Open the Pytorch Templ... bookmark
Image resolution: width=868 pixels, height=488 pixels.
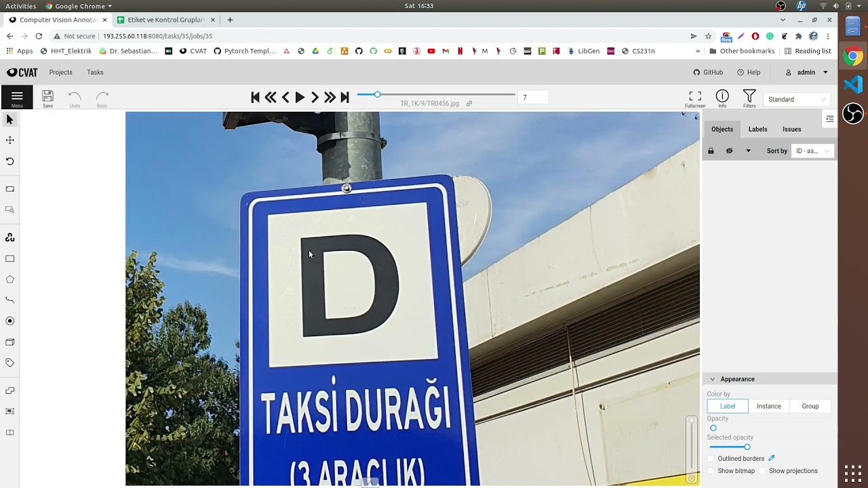pos(245,51)
